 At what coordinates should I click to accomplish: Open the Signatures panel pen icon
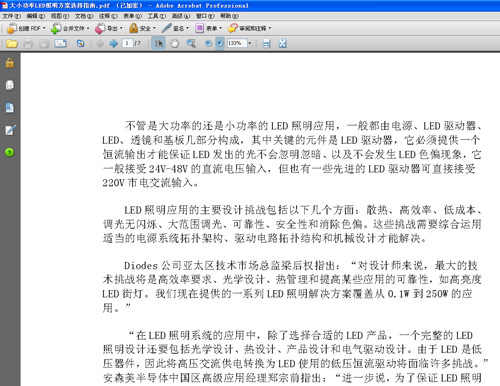[x=10, y=130]
